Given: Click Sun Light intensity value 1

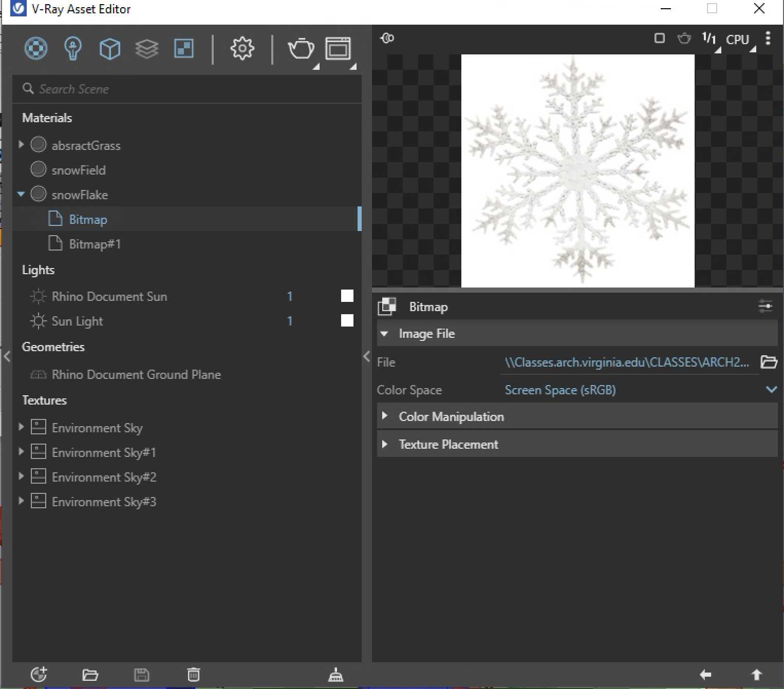Looking at the screenshot, I should pos(290,321).
